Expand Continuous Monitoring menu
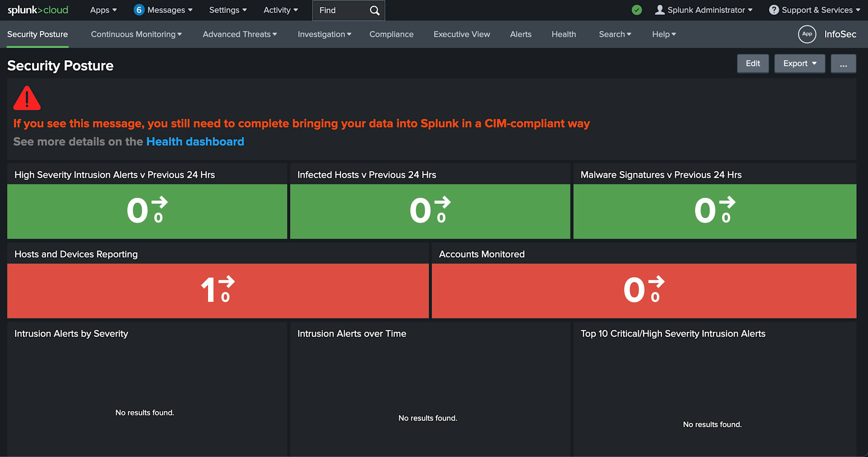The height and width of the screenshot is (457, 868). point(136,34)
